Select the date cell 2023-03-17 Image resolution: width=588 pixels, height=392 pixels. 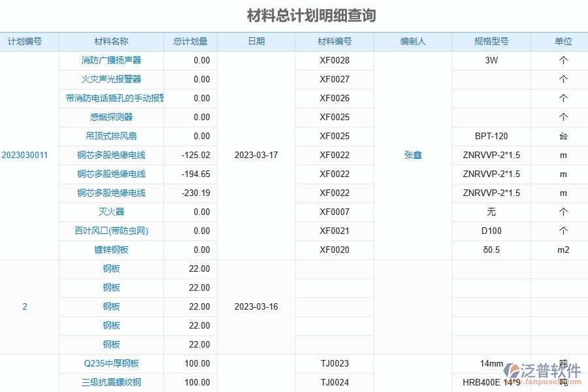(255, 155)
